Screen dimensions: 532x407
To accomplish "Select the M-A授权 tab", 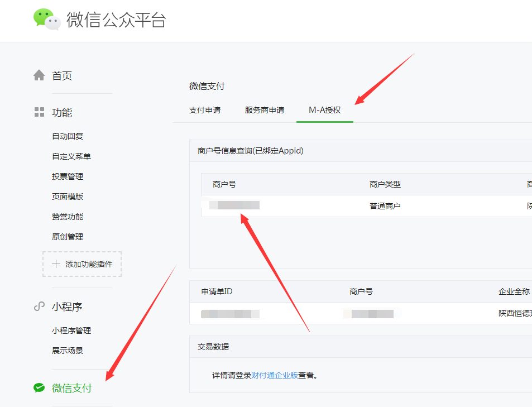I will [x=325, y=110].
